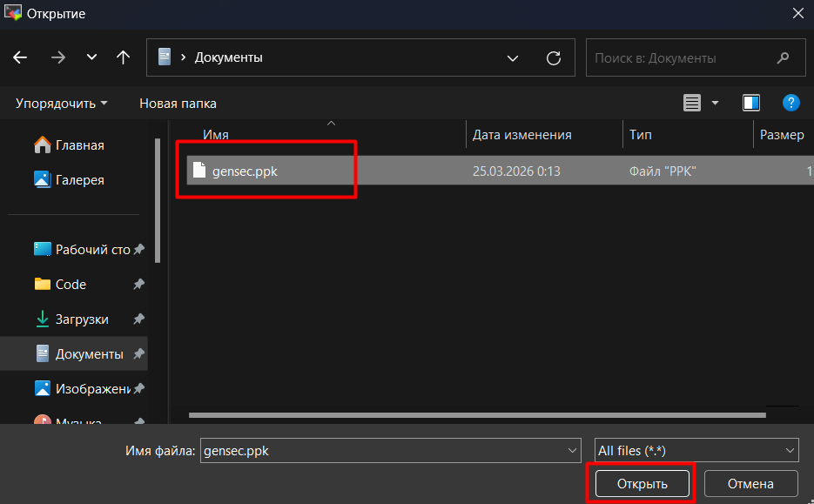814x504 pixels.
Task: Expand view options dropdown arrow
Action: click(715, 103)
